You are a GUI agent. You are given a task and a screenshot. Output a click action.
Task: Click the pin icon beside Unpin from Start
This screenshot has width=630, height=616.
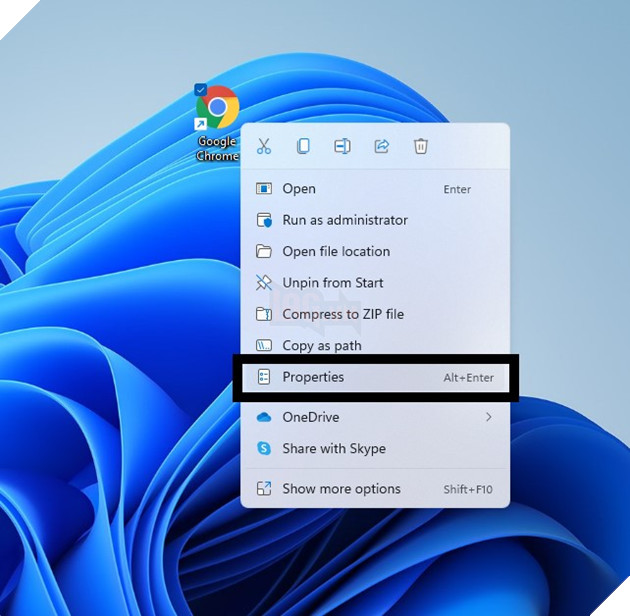[x=264, y=283]
